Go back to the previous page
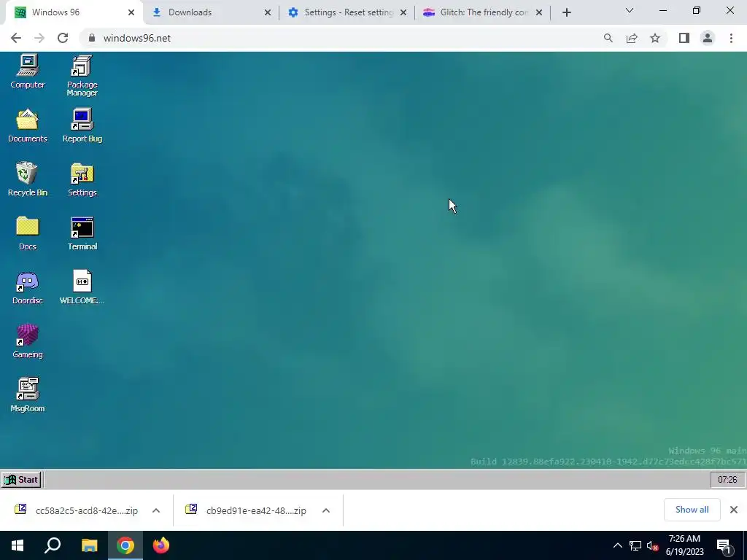The height and width of the screenshot is (560, 747). (x=16, y=38)
